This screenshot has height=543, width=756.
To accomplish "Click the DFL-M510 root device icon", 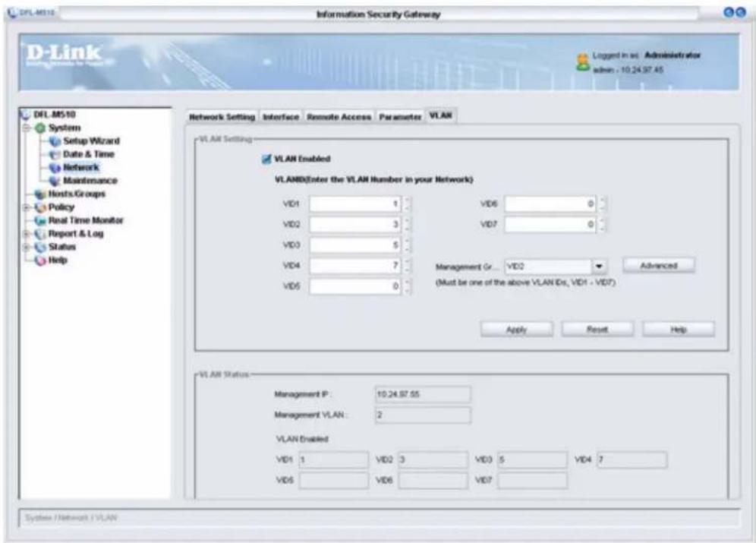I will click(25, 115).
